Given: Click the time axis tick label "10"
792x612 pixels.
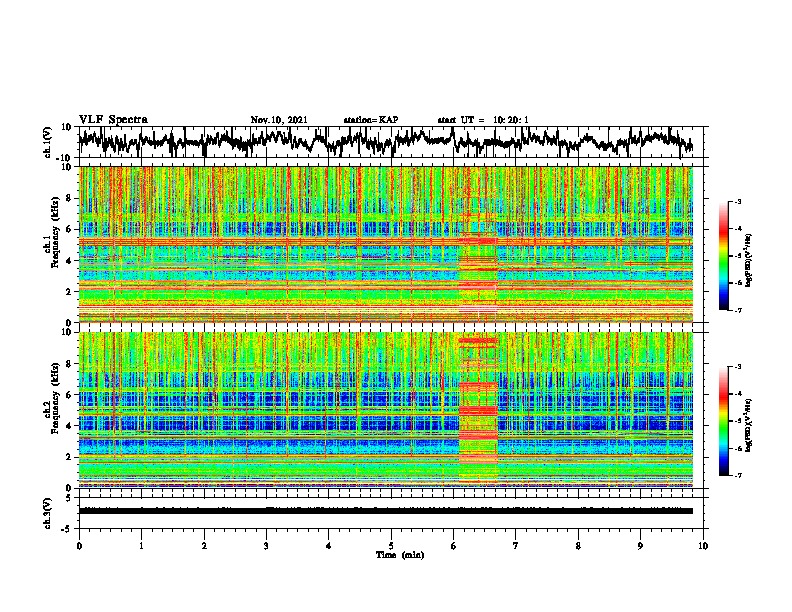Looking at the screenshot, I should 703,546.
